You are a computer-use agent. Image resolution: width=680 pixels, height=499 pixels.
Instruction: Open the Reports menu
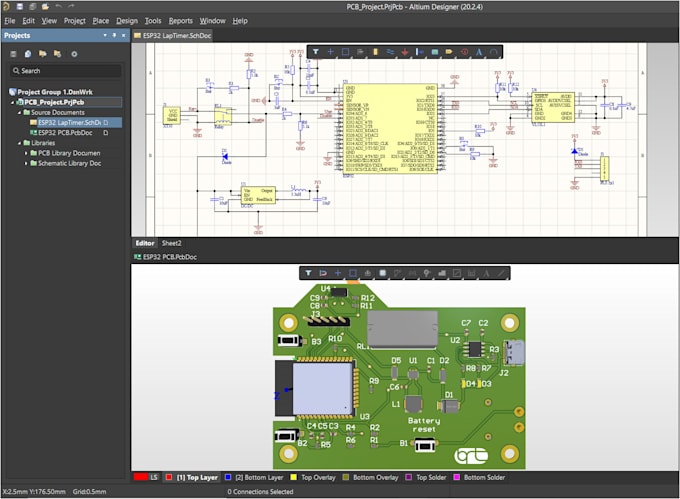click(x=180, y=21)
